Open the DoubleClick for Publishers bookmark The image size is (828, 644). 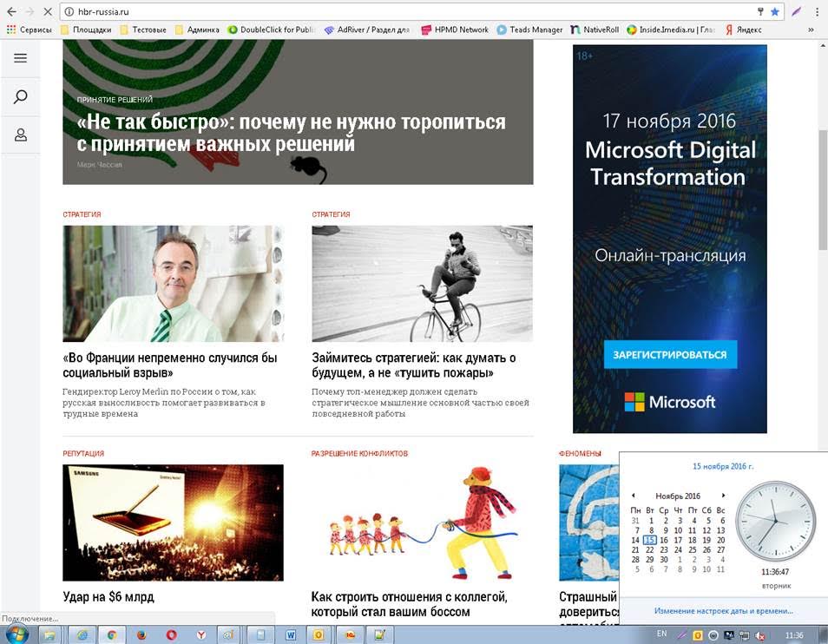coord(271,30)
